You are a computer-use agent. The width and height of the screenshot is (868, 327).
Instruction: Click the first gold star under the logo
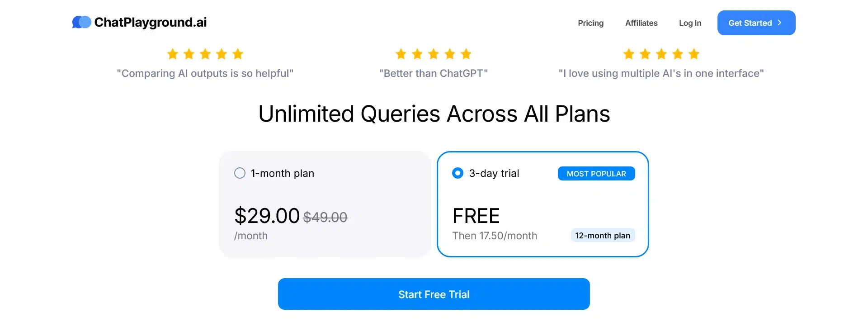click(172, 54)
